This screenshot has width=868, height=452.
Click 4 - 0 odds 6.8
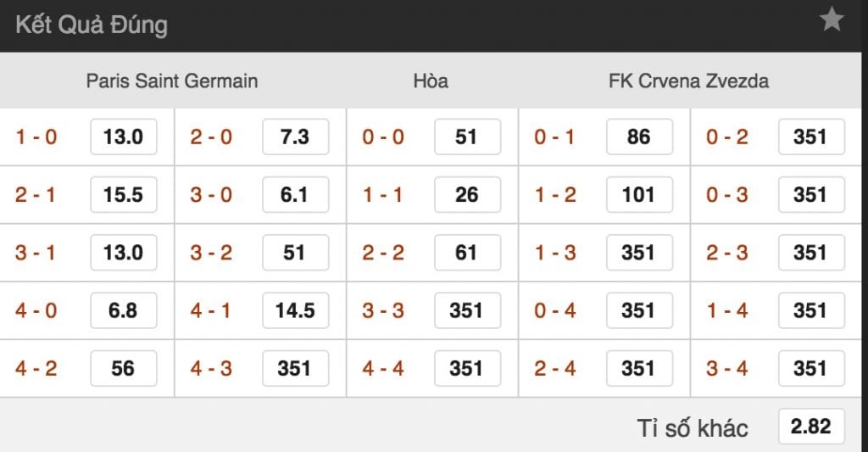[123, 310]
